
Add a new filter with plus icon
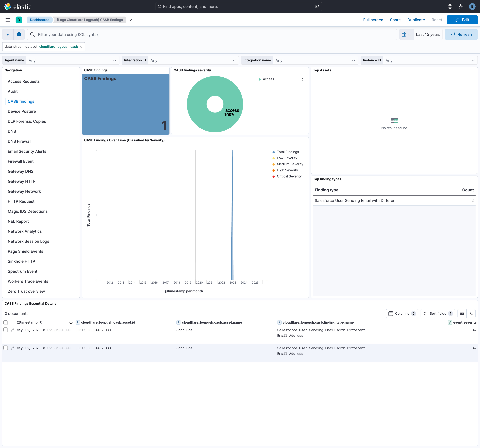pos(19,35)
